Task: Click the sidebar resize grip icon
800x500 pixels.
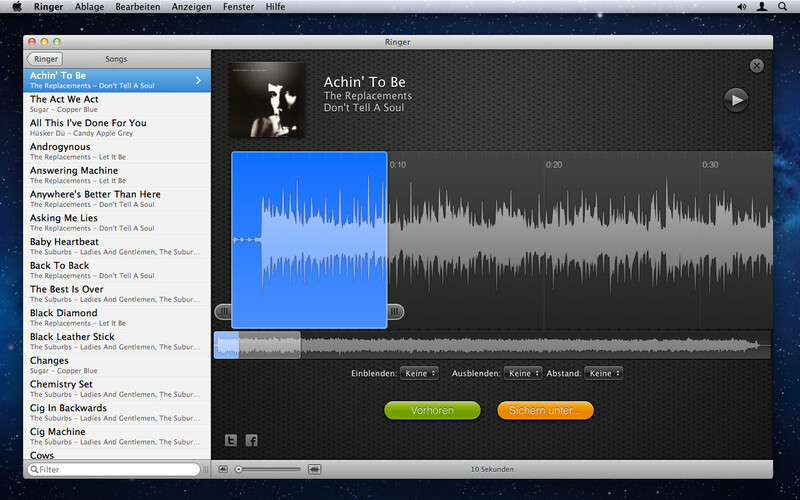Action: 206,469
